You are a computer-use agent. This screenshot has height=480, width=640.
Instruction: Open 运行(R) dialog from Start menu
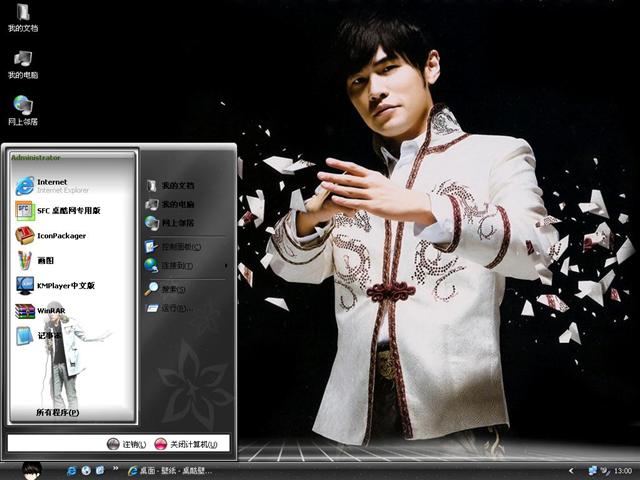click(x=175, y=308)
